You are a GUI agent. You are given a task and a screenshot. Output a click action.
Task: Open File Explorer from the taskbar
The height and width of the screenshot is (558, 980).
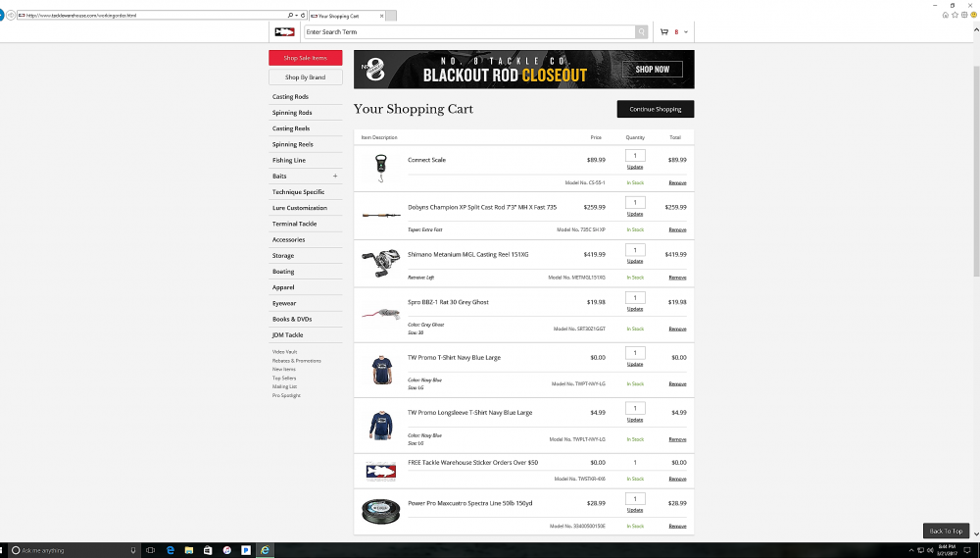point(189,550)
